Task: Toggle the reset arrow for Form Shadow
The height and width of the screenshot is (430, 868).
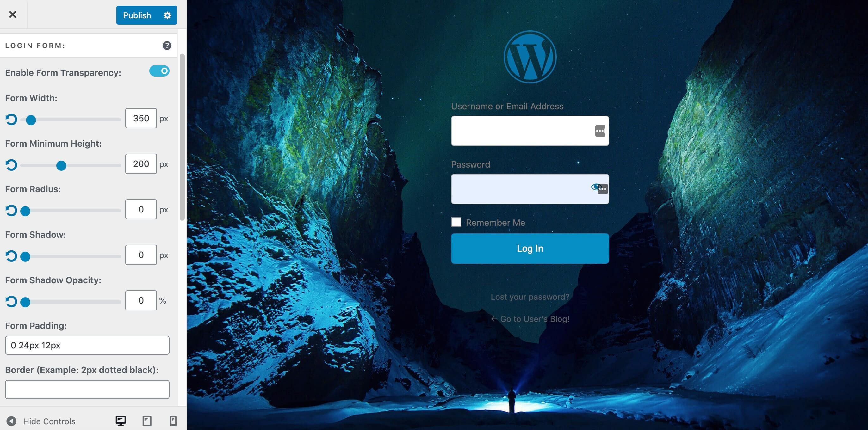Action: click(11, 256)
